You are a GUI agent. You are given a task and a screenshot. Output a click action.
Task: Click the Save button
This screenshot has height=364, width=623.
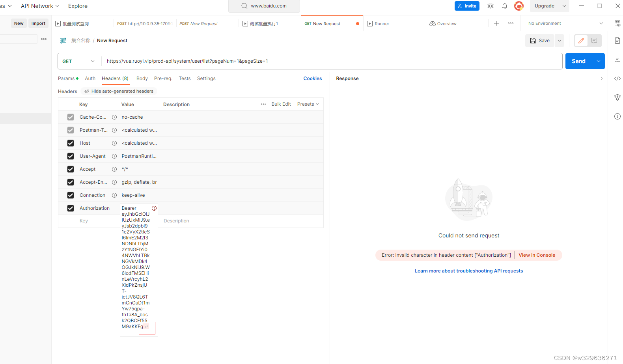click(x=540, y=41)
